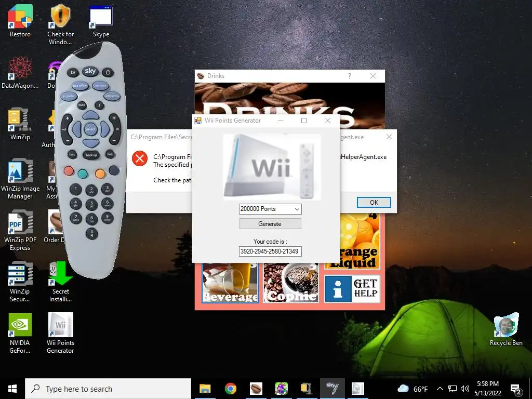Click the down arrow on remote d-pad
The width and height of the screenshot is (532, 399).
(90, 143)
